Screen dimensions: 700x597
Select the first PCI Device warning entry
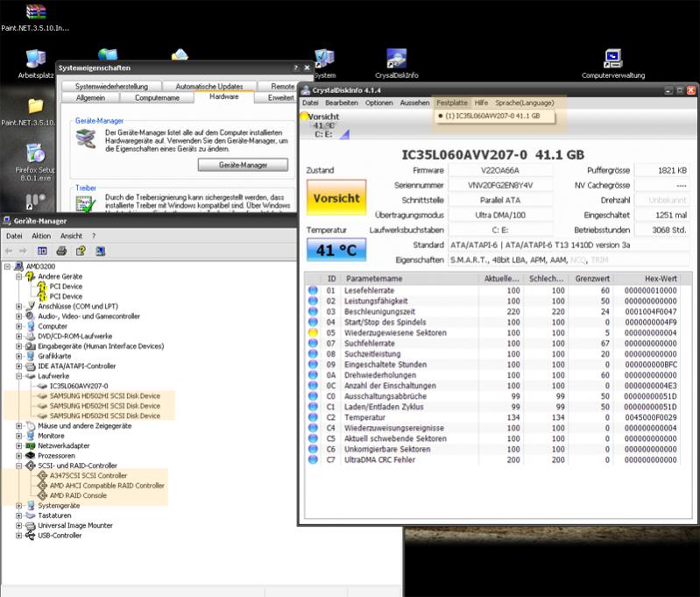[66, 287]
